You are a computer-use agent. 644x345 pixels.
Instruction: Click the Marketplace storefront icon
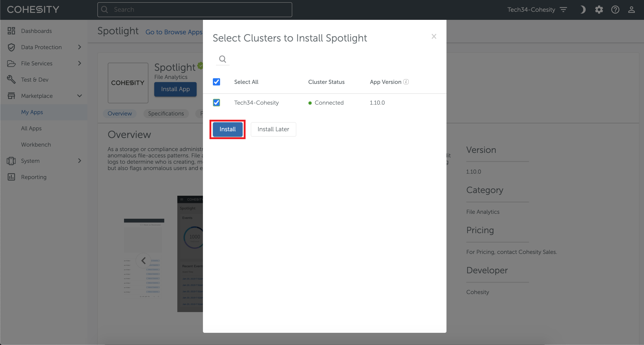(11, 96)
